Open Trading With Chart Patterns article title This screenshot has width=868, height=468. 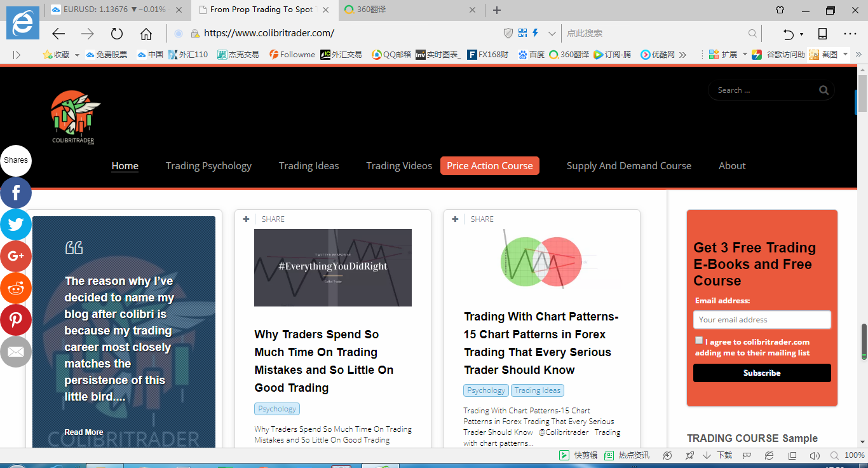(x=541, y=343)
